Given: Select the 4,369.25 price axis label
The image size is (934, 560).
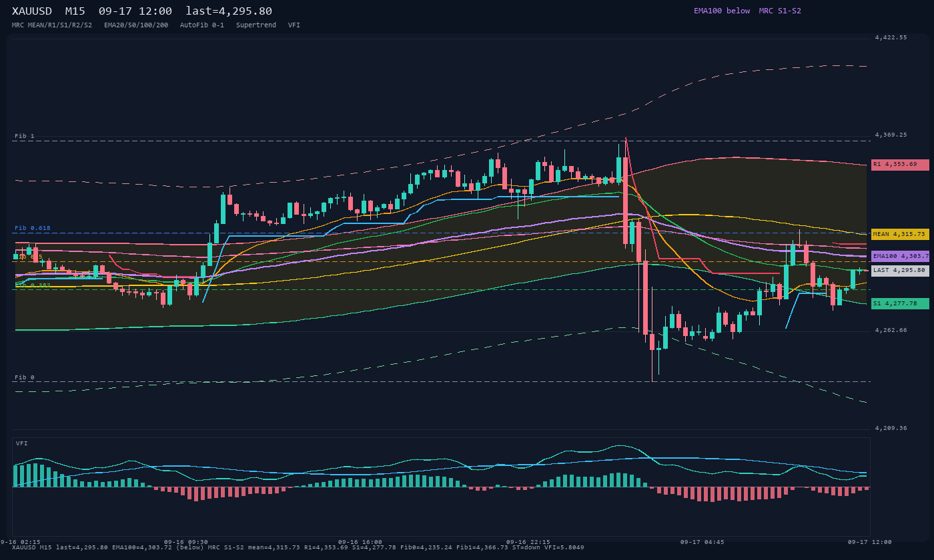Looking at the screenshot, I should 891,135.
